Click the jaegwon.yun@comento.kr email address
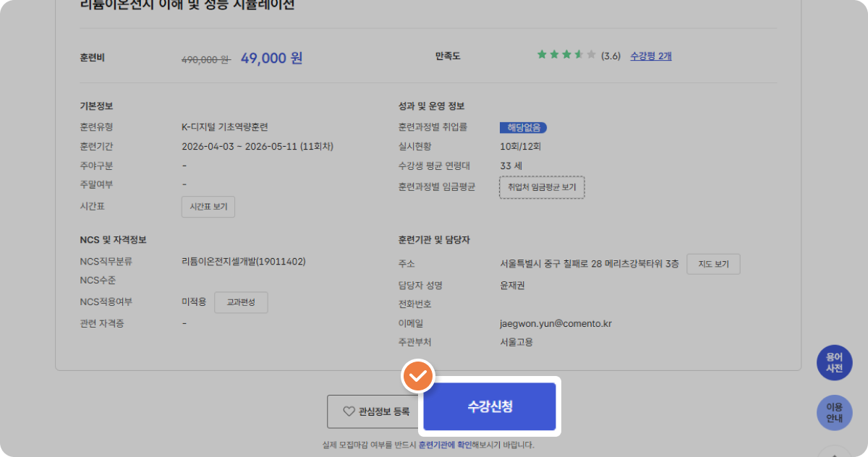868x457 pixels. [x=550, y=323]
